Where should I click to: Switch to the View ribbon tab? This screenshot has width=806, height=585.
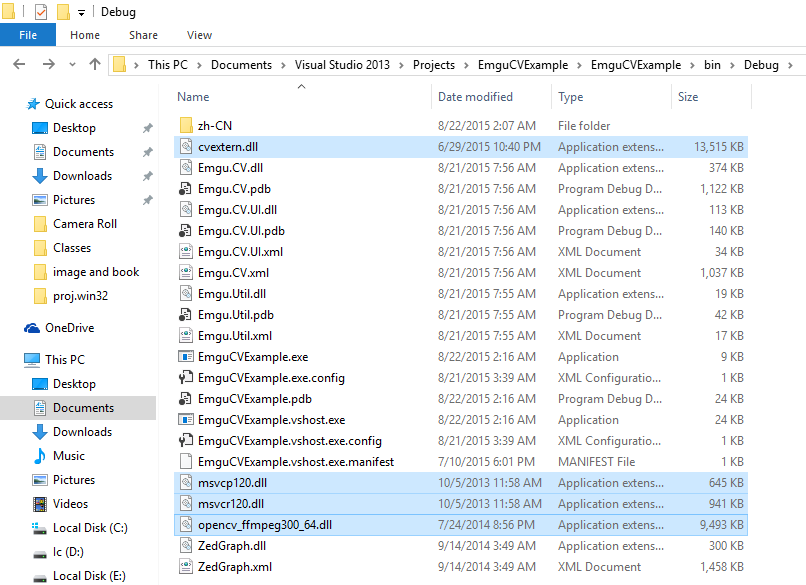(x=199, y=35)
